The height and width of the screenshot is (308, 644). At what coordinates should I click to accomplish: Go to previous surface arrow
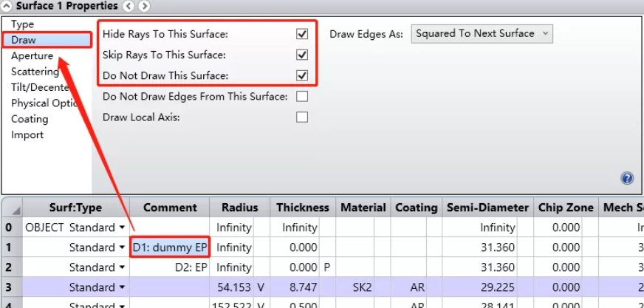[x=129, y=6]
